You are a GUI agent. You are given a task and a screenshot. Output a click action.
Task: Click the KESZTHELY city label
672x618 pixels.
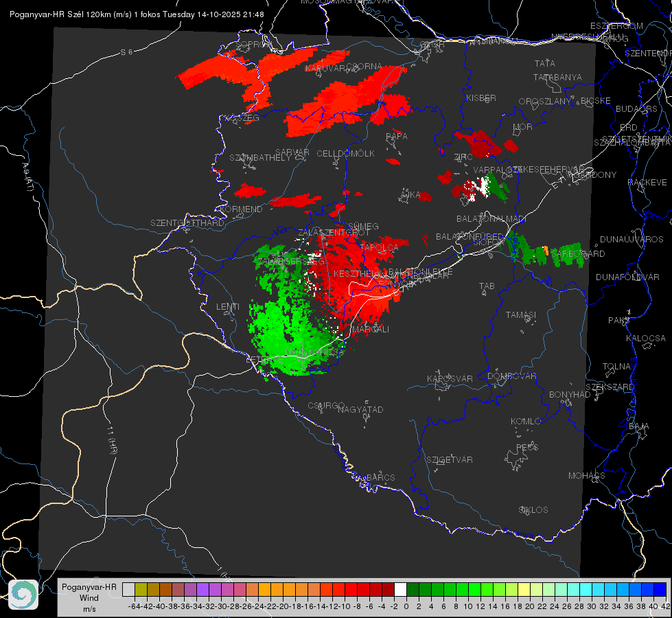tap(356, 273)
